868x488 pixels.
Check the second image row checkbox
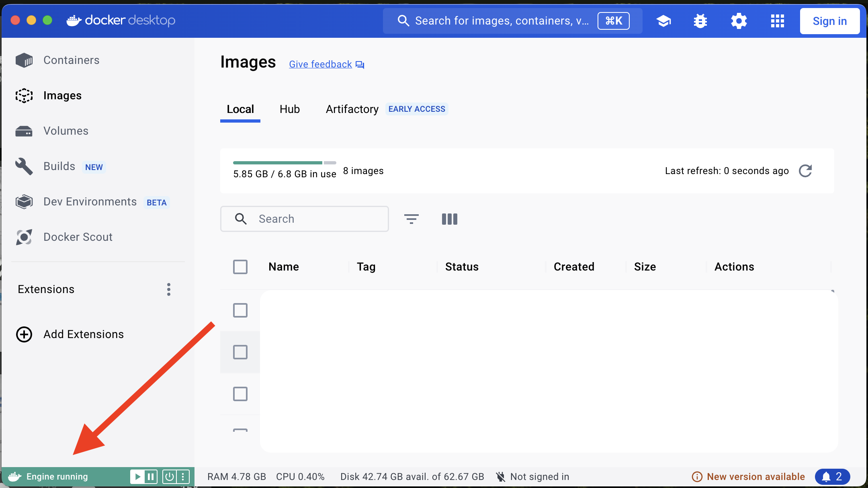point(240,352)
